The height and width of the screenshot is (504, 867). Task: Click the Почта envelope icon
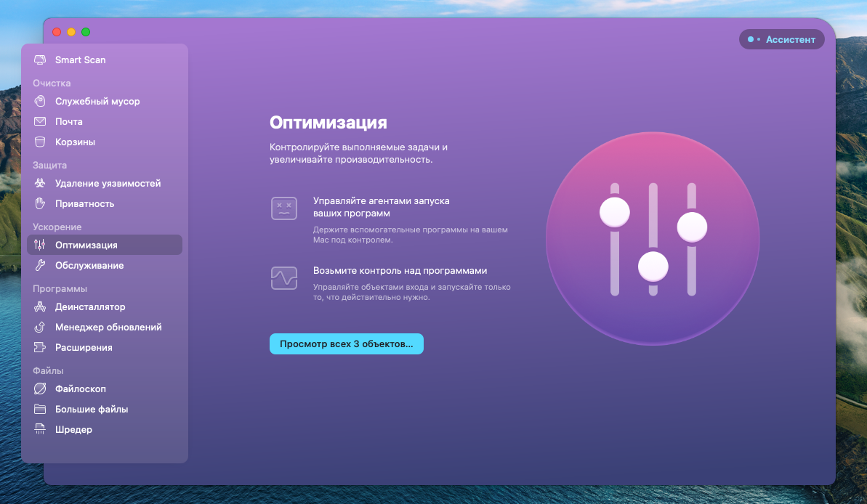tap(40, 122)
